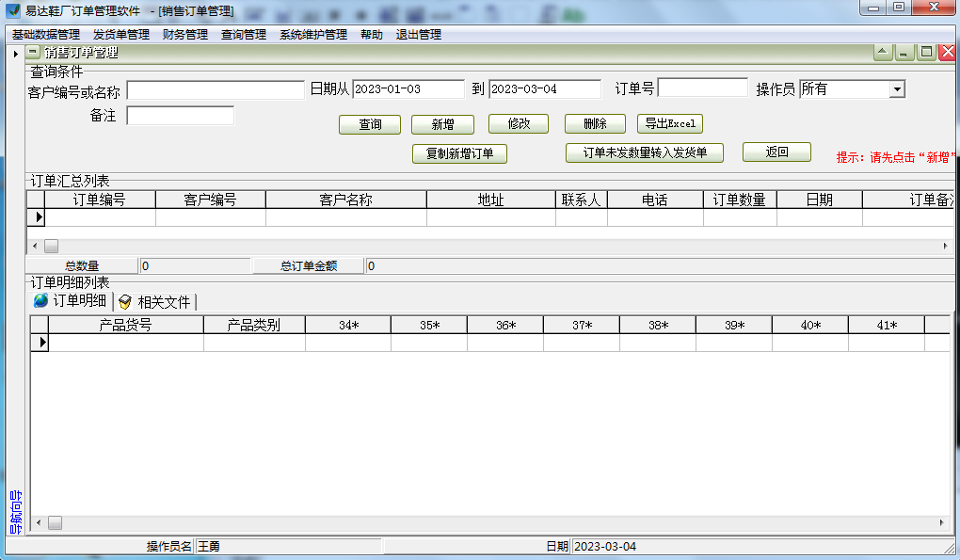Click the 35* size column header
This screenshot has width=960, height=560.
429,325
